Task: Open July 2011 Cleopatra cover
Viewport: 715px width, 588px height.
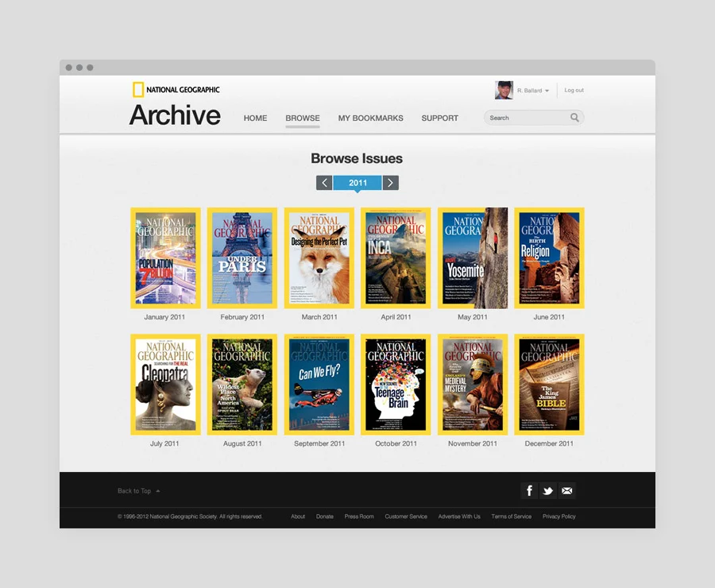Action: 165,385
